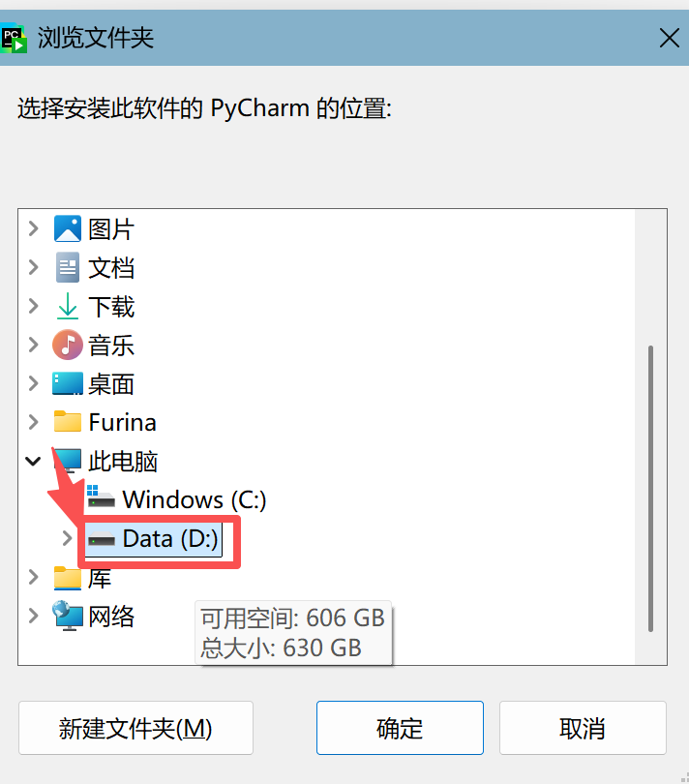Select the 文档 documents folder icon
Screen dimensions: 689x784
coord(68,267)
